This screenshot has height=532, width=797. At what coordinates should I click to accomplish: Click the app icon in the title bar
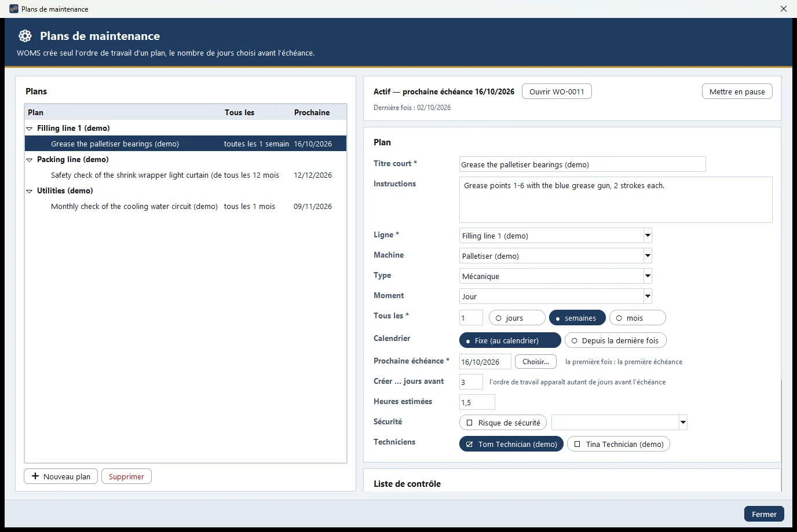[x=14, y=9]
